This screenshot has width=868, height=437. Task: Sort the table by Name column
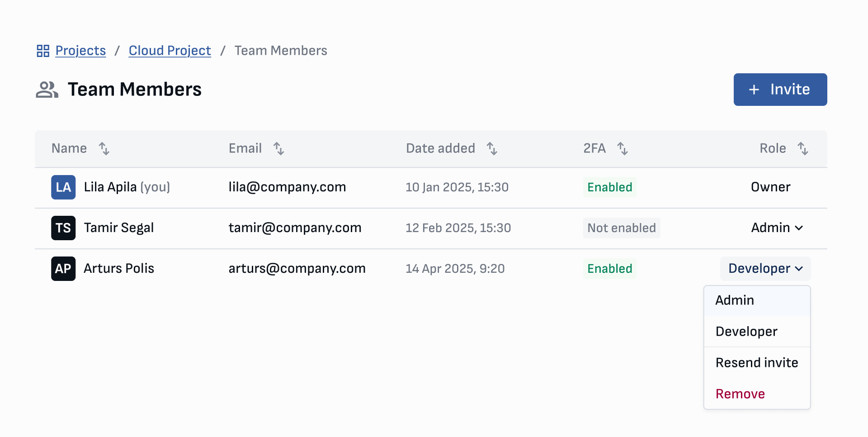[104, 148]
